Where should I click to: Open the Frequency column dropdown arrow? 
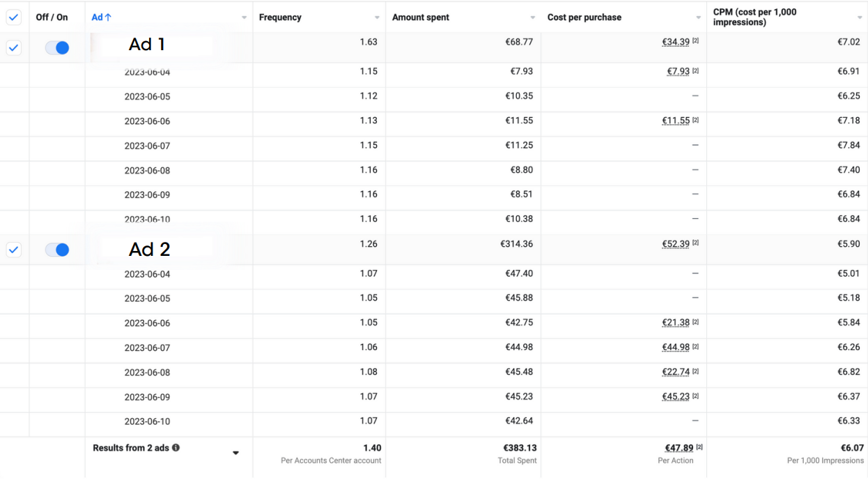(377, 17)
